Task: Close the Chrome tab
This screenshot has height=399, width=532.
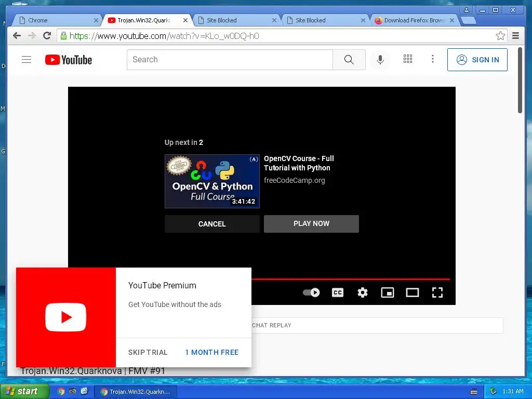Action: pyautogui.click(x=96, y=20)
